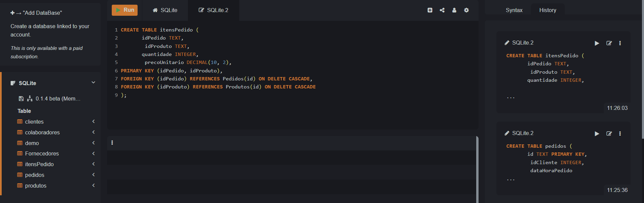The image size is (644, 203).
Task: Edit the pedidos history entry
Action: [x=609, y=134]
